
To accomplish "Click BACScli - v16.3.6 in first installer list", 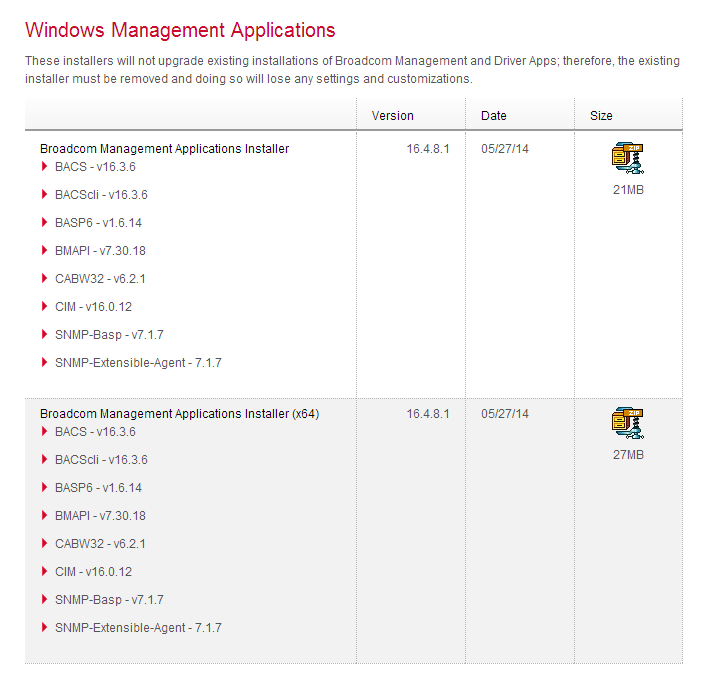I will pyautogui.click(x=101, y=195).
